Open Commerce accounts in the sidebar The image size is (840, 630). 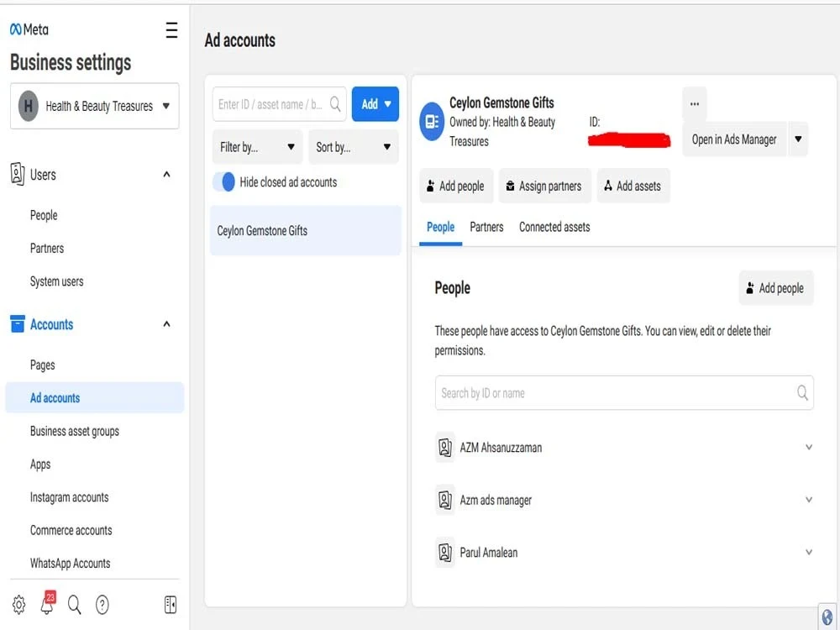[x=71, y=530]
